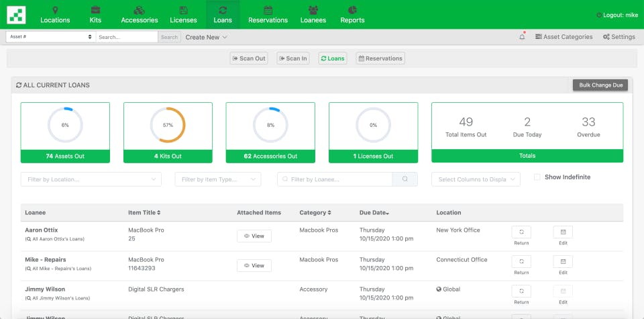Click the Global location for Jimmy Wilson

coord(448,289)
